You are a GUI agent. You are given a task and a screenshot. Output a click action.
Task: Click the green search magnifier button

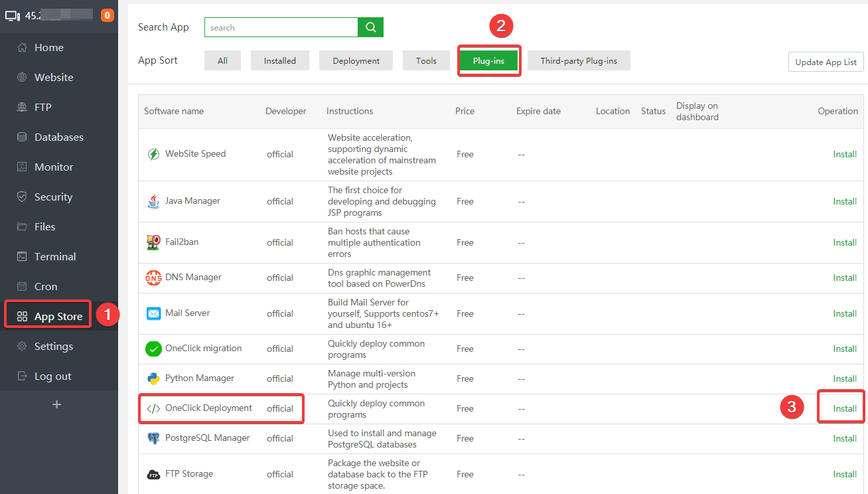pos(370,27)
